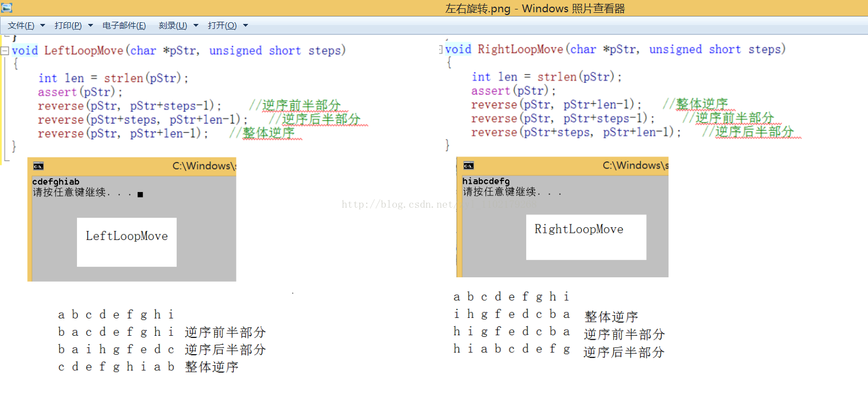Click LeftLoopMove in the function signature
Viewport: 868px width, 397px height.
tap(84, 51)
